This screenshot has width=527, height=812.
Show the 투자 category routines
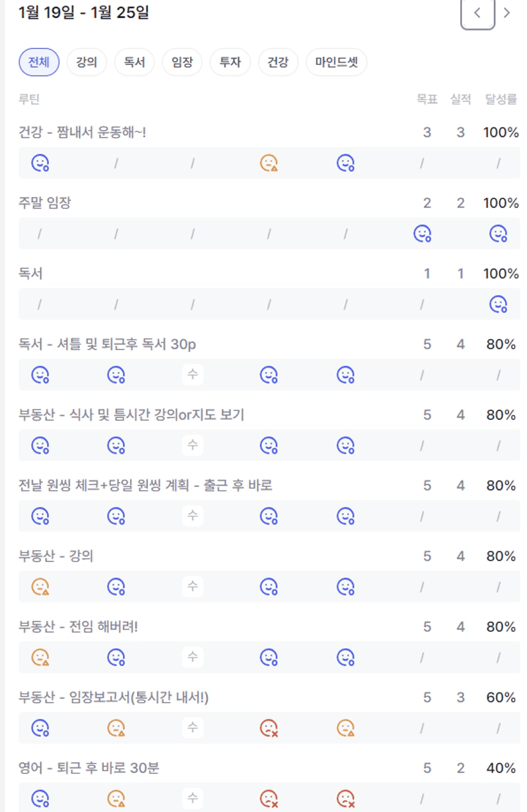[x=230, y=62]
